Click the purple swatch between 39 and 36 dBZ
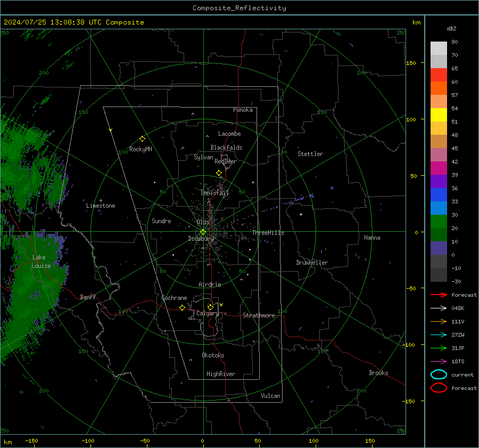 pyautogui.click(x=439, y=181)
